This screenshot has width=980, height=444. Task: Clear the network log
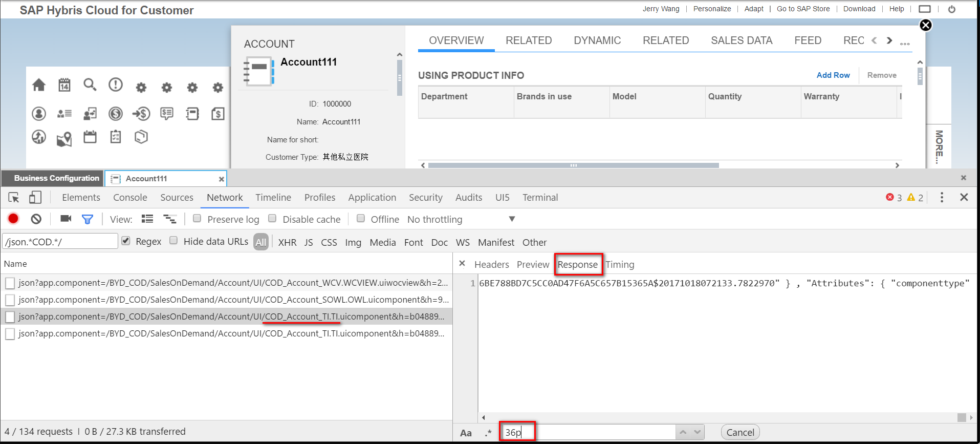click(x=36, y=219)
